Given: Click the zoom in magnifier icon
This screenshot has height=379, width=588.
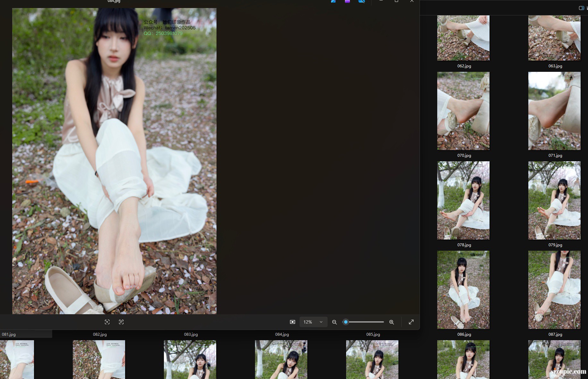Looking at the screenshot, I should coord(392,322).
